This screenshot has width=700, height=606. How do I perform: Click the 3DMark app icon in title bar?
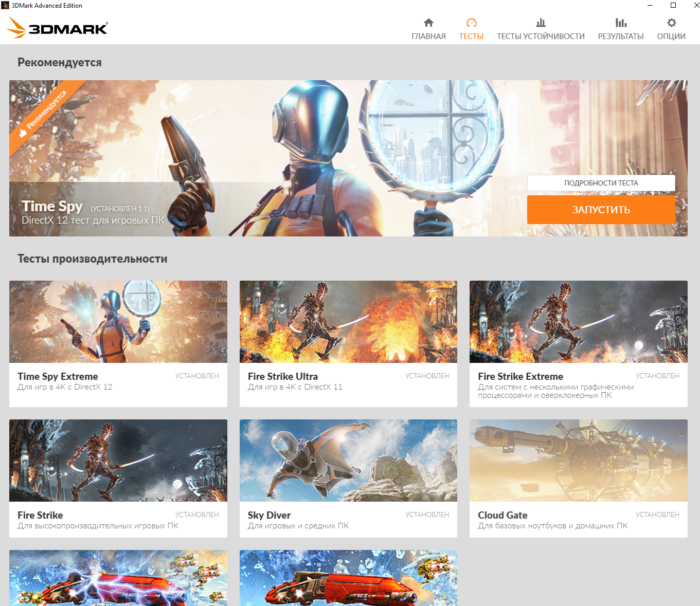(5, 5)
